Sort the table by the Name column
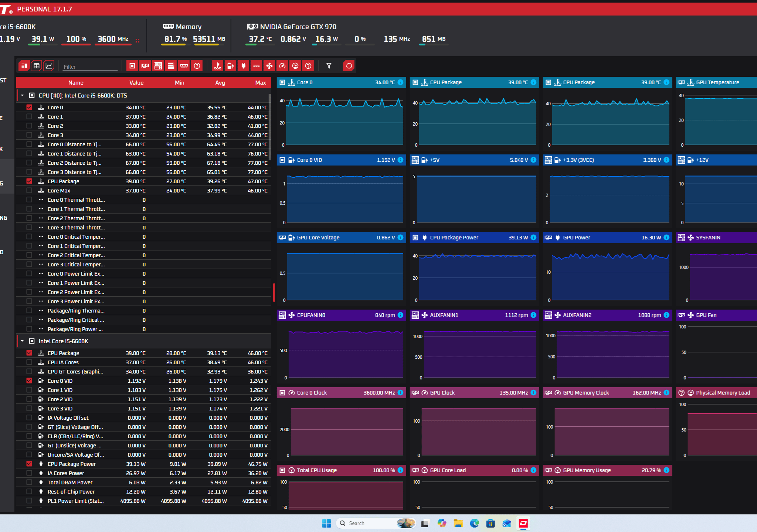 click(x=76, y=83)
